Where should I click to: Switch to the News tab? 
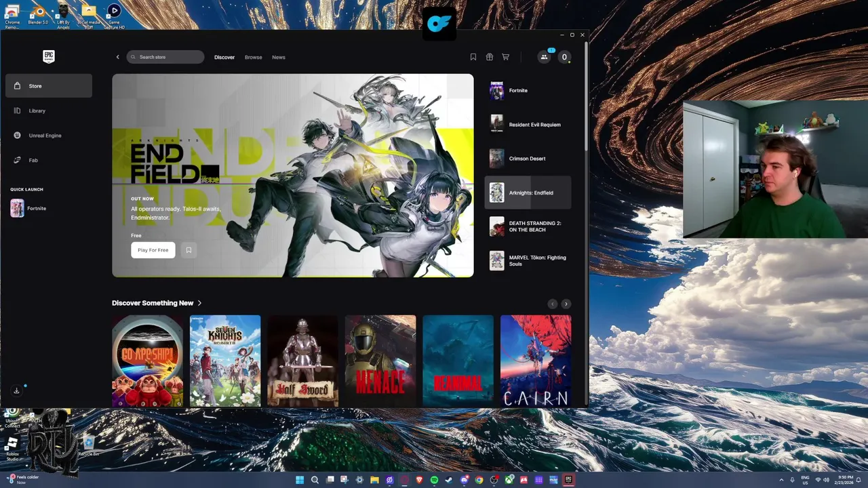pos(279,57)
